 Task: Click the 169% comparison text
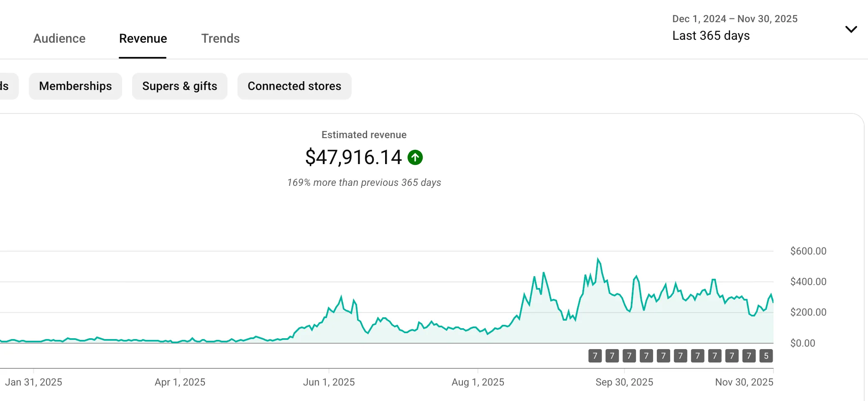tap(363, 183)
